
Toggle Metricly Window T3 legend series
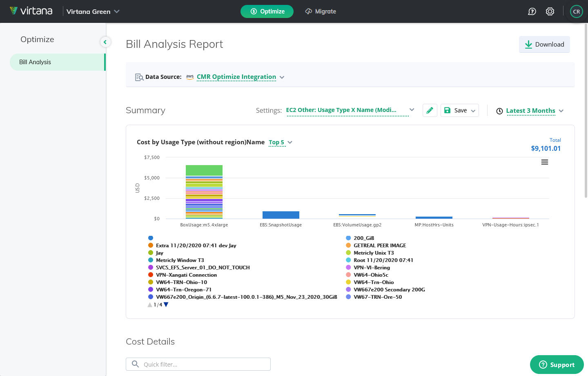point(176,260)
